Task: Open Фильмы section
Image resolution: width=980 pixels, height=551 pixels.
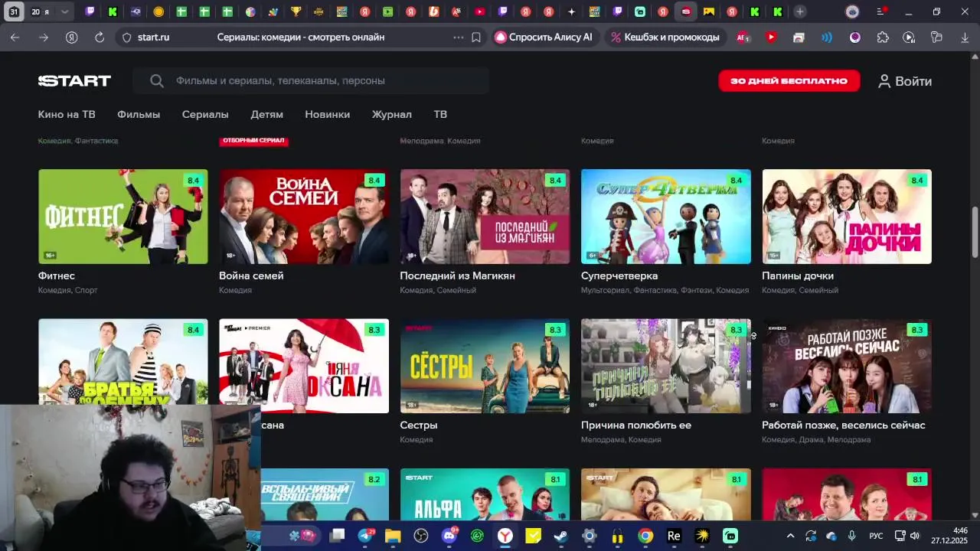Action: coord(139,114)
